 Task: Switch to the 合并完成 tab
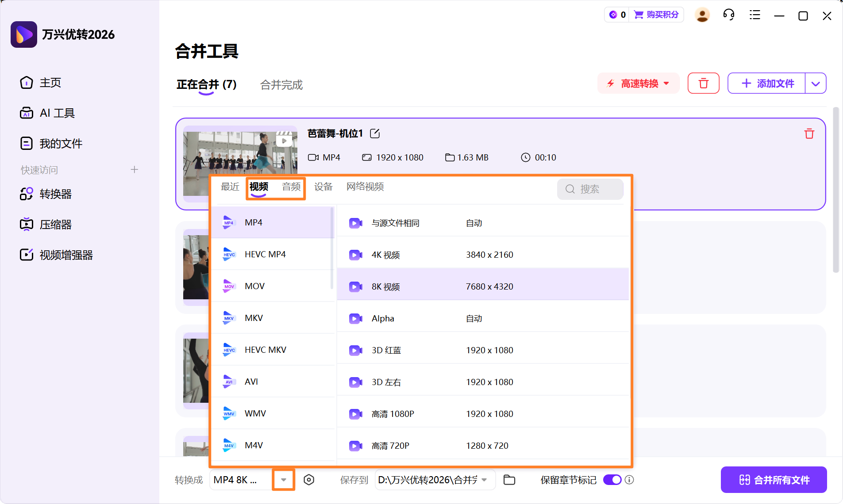pos(281,85)
